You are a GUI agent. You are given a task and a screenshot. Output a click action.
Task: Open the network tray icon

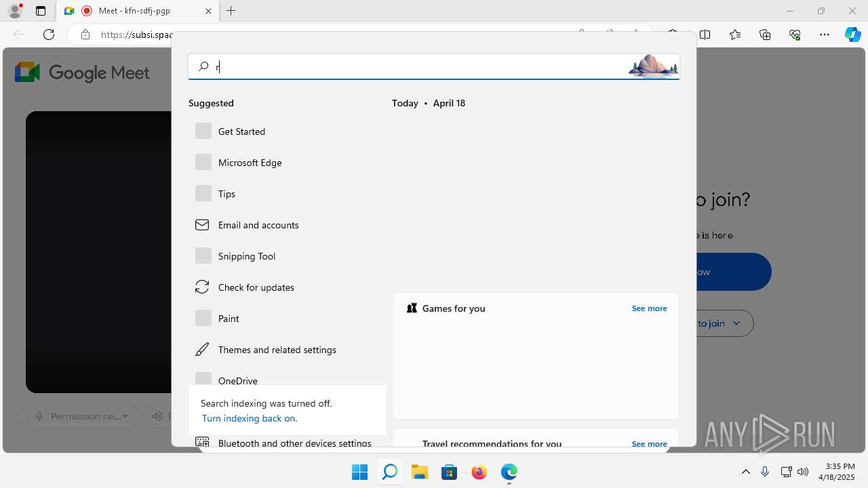(786, 472)
